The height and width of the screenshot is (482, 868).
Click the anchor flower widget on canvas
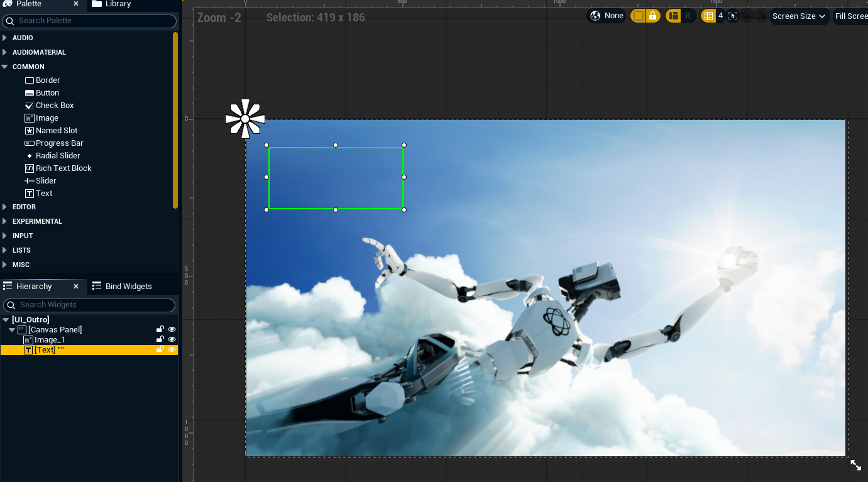click(245, 119)
